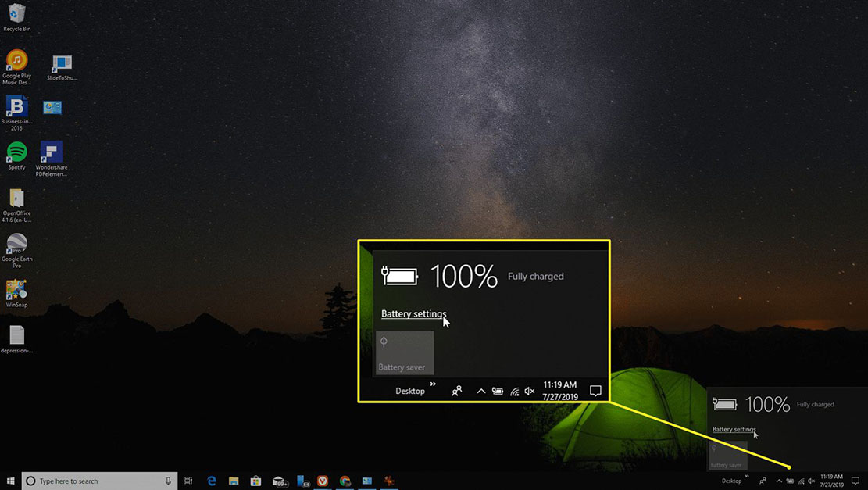
Task: Open Google Earth Pro desktop shortcut
Action: coord(16,250)
